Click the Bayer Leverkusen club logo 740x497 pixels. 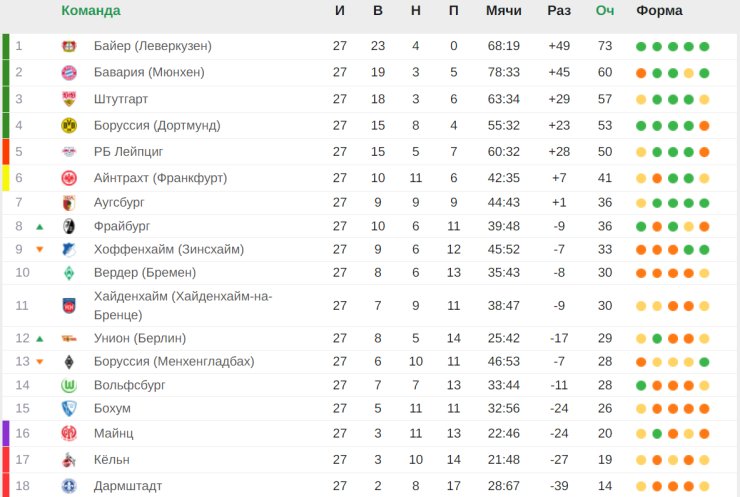(x=69, y=46)
